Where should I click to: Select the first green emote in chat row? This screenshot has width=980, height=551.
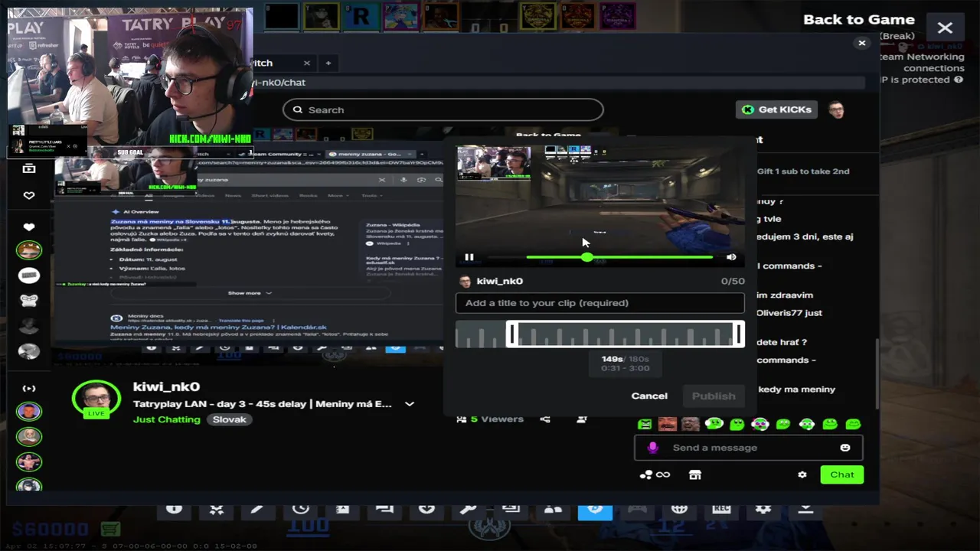point(645,424)
